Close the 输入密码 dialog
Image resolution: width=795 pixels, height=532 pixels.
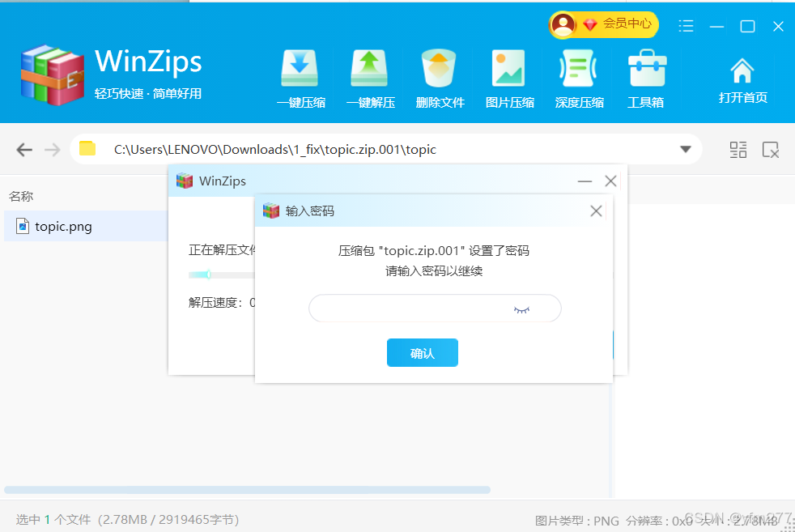pos(596,211)
